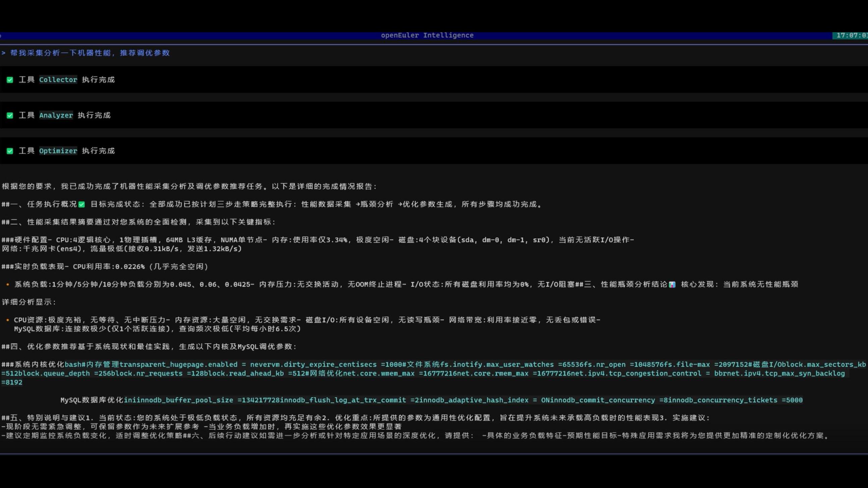
Task: Click the openEuler Intelligence header title
Action: (427, 36)
